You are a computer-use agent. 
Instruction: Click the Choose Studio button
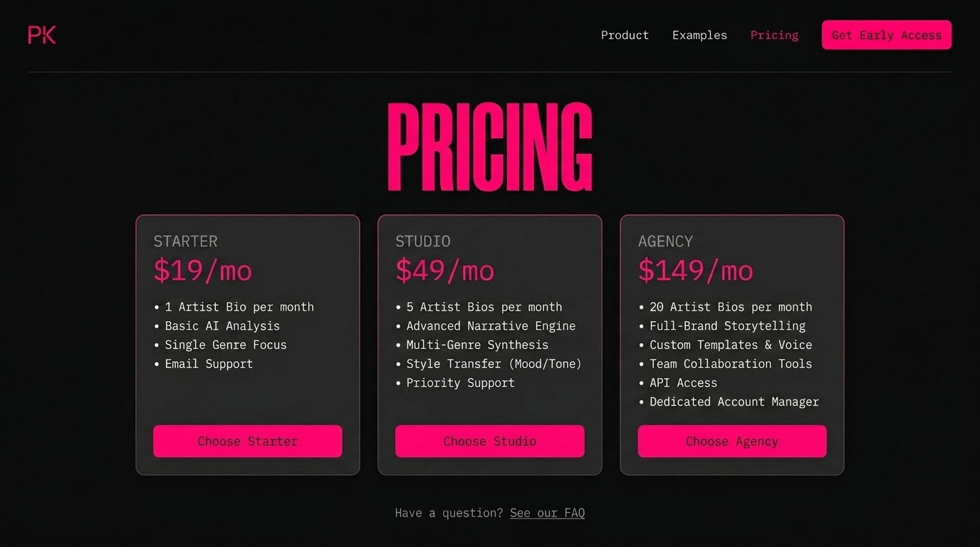pyautogui.click(x=489, y=441)
